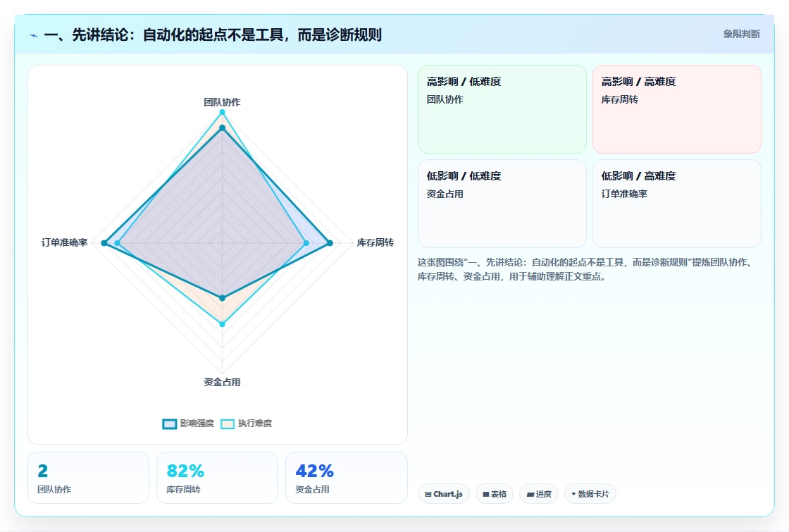Image resolution: width=789 pixels, height=532 pixels.
Task: Click the description paragraph starting 这张图围绕
Action: tap(586, 269)
